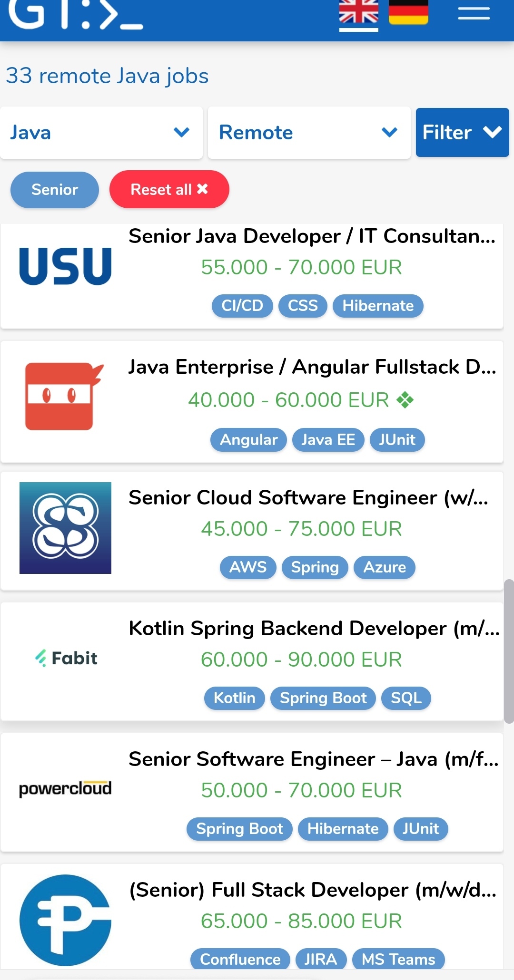Open the USU company logo
The height and width of the screenshot is (980, 514).
point(65,266)
